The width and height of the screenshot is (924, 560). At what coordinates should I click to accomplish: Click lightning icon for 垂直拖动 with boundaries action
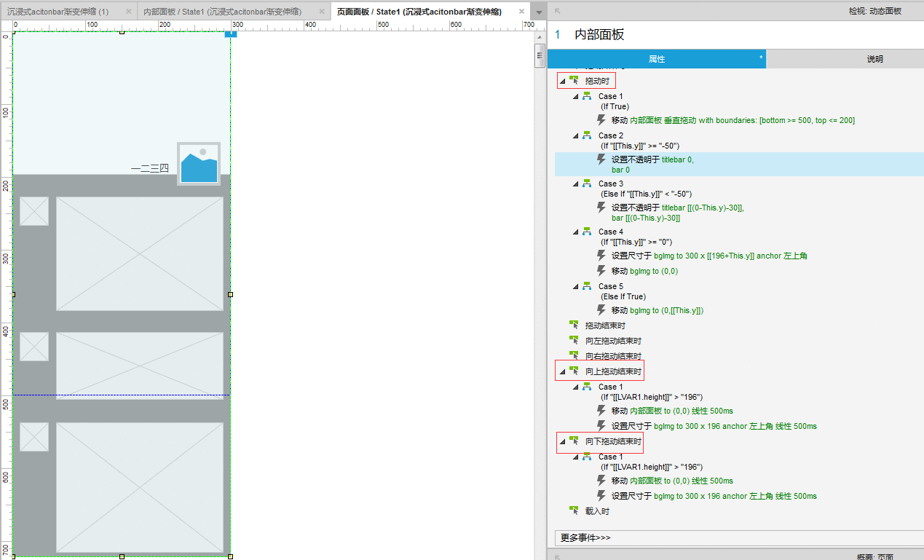coord(601,119)
